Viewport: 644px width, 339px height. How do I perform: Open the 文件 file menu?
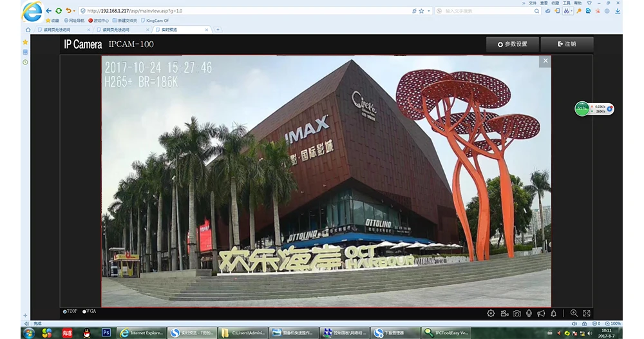[x=533, y=3]
